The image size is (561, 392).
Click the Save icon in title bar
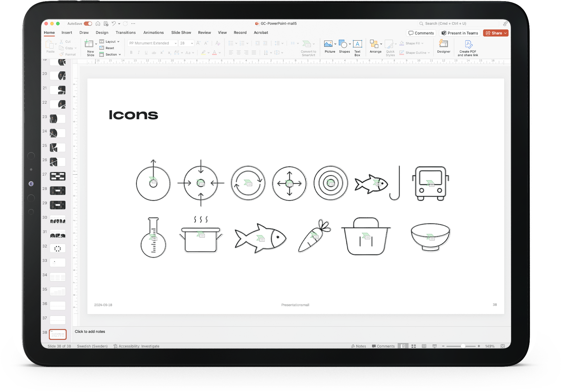(106, 24)
